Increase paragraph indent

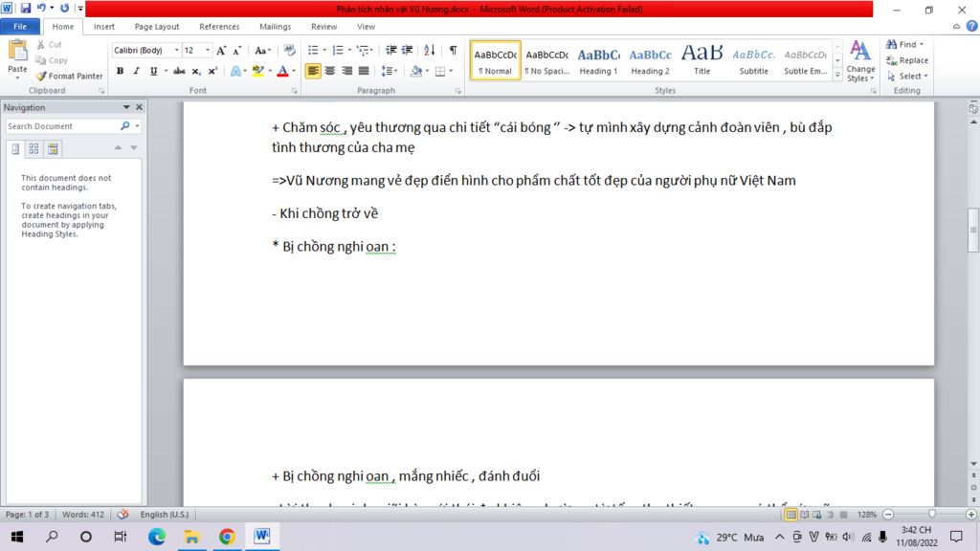[x=408, y=50]
